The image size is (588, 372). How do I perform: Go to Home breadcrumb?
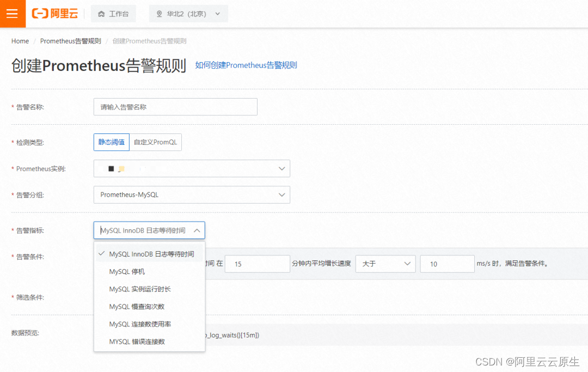pyautogui.click(x=20, y=41)
